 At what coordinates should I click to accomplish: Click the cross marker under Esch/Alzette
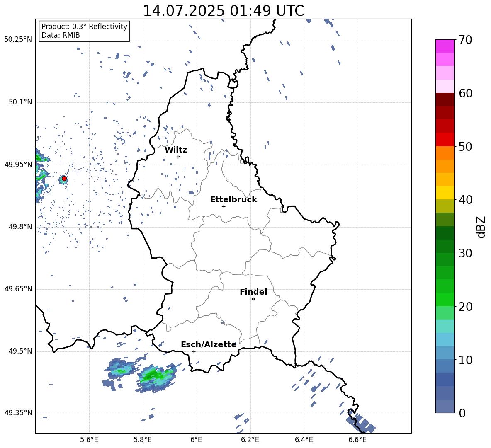tap(194, 351)
